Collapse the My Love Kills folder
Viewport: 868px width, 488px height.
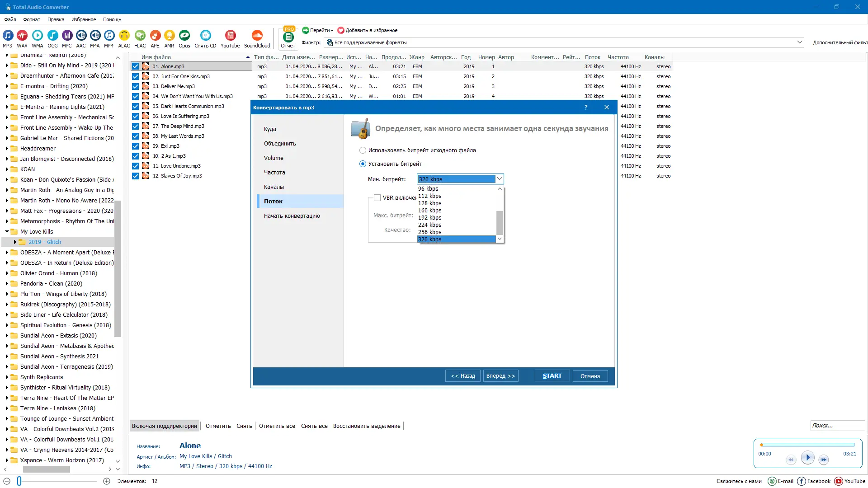[7, 232]
